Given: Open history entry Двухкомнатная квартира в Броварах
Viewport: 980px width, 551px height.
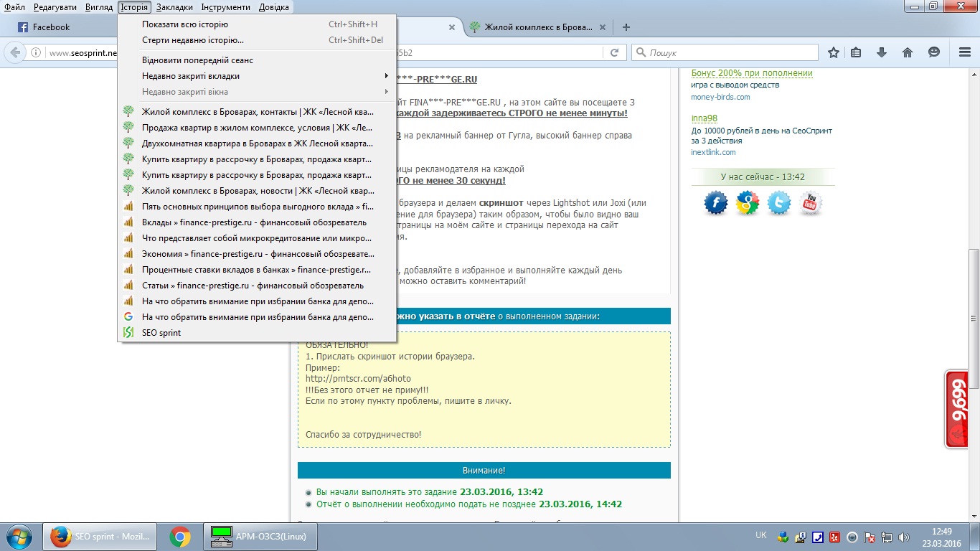Looking at the screenshot, I should [x=258, y=143].
